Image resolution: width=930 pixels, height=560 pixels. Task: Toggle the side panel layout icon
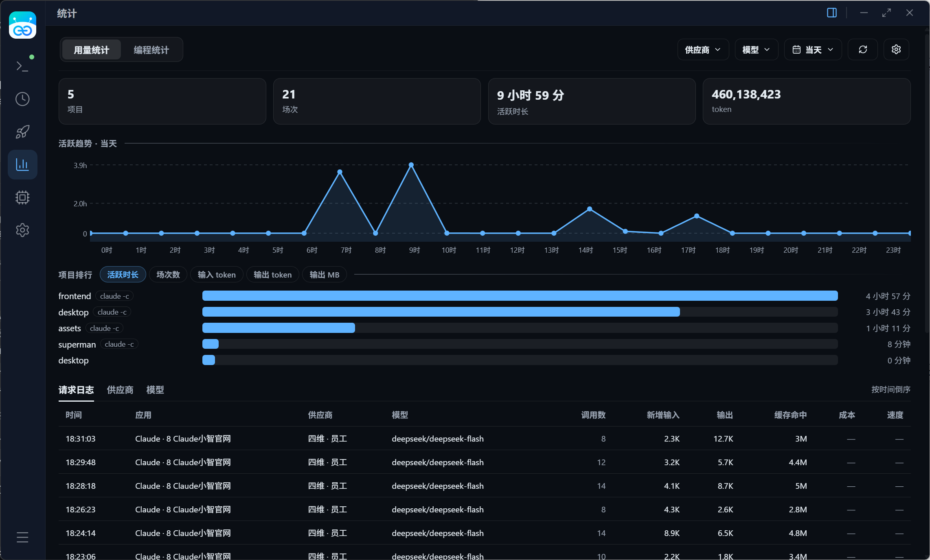[x=832, y=13]
